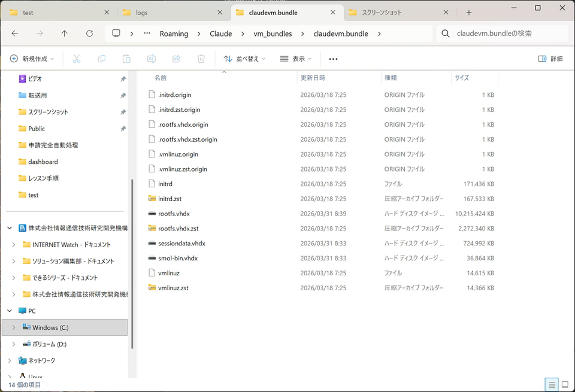Screen dimensions: 575x392
Task: Go back using the back arrow
Action: [x=15, y=34]
